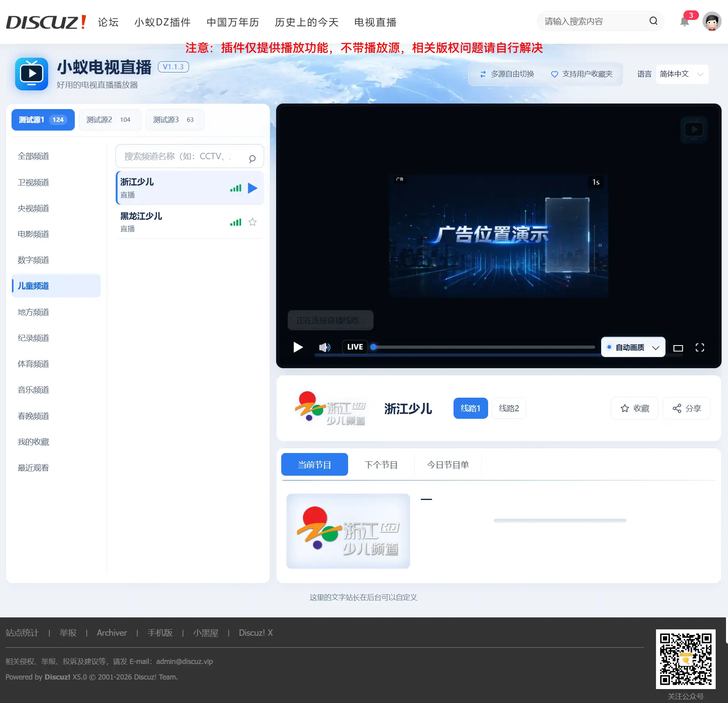
Task: Toggle theater mode in the player
Action: tap(678, 348)
